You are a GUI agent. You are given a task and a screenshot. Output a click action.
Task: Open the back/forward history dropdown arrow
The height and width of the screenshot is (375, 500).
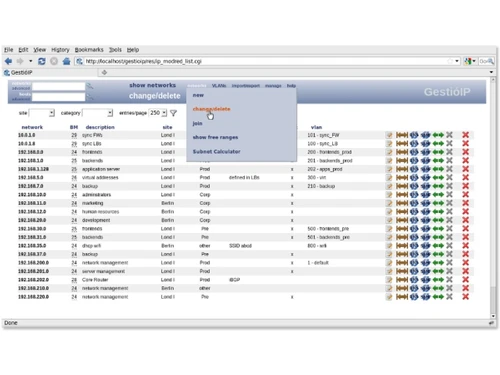point(30,61)
